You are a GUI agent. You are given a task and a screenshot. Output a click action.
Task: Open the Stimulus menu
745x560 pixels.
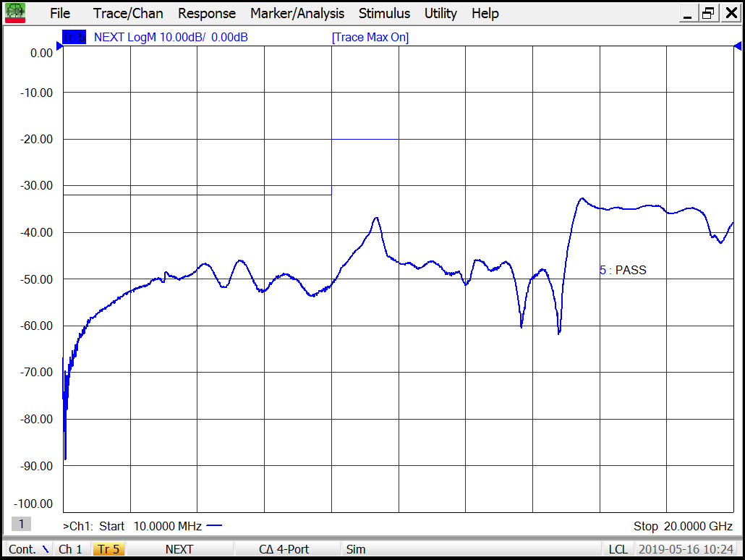pyautogui.click(x=384, y=13)
